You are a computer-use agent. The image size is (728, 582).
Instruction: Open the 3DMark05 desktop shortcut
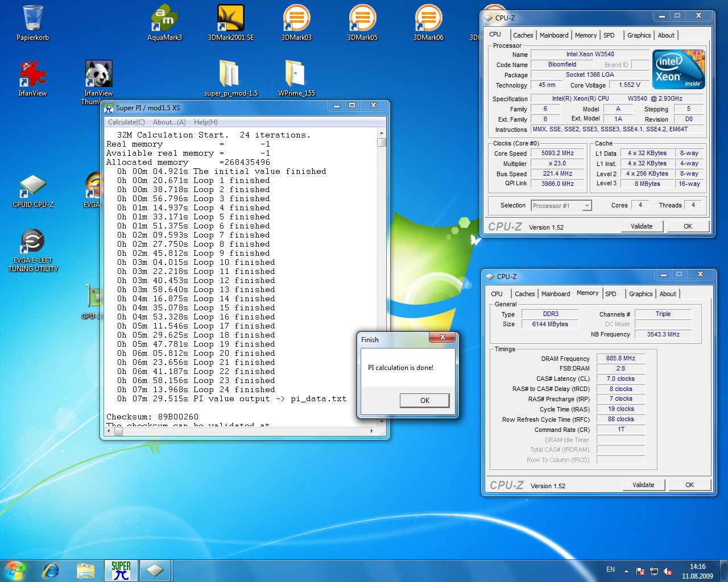[362, 23]
